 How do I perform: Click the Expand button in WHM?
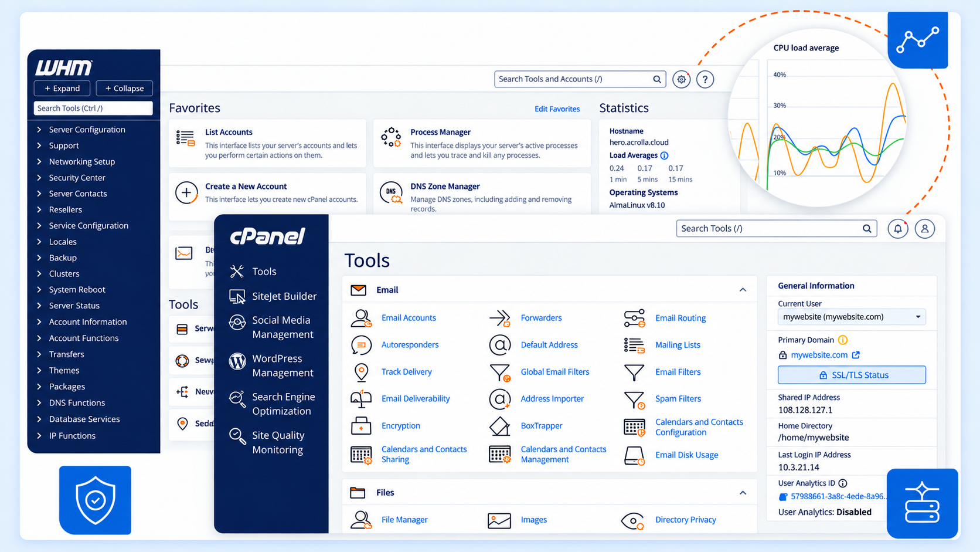62,88
